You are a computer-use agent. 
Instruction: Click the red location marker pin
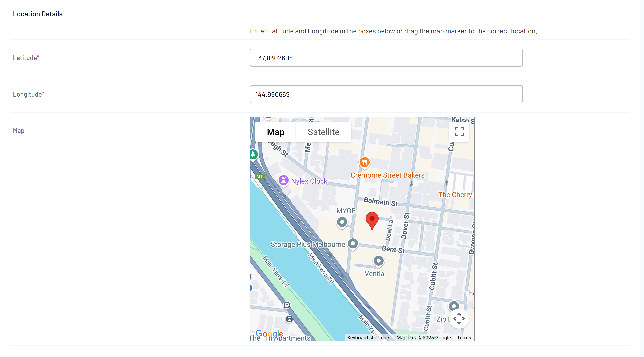pos(372,220)
